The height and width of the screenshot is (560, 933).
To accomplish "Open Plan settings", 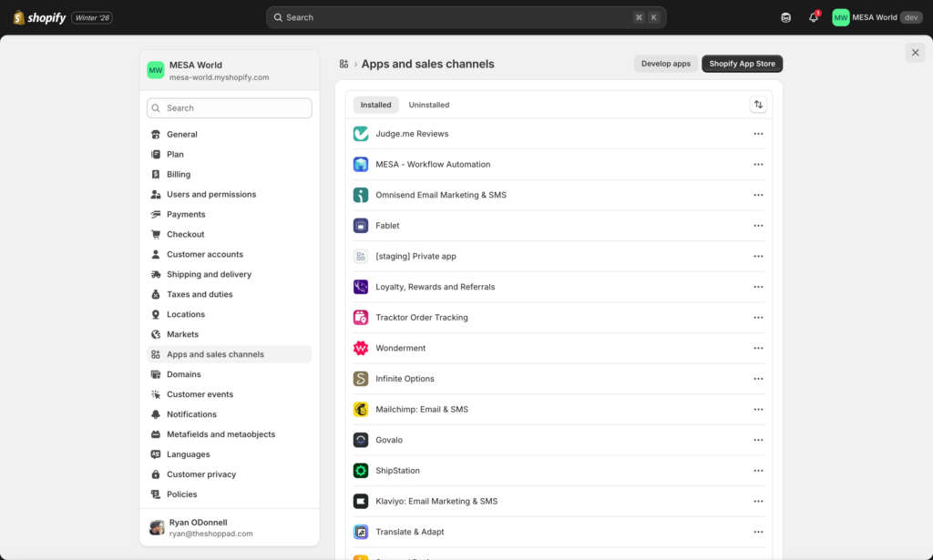I will 229,154.
